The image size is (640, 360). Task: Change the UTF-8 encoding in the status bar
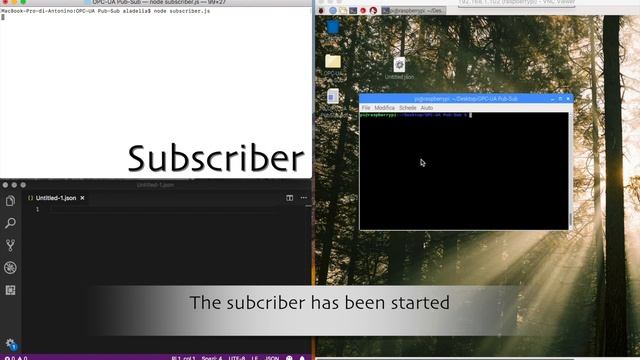[237, 358]
